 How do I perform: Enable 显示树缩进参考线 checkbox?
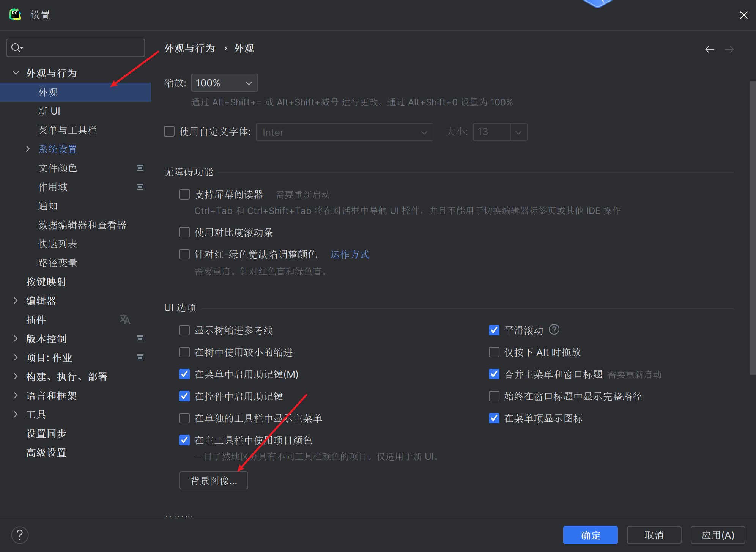[184, 330]
